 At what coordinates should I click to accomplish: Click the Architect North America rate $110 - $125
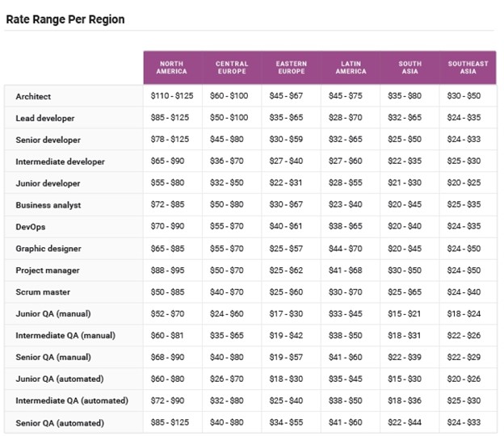(x=172, y=96)
